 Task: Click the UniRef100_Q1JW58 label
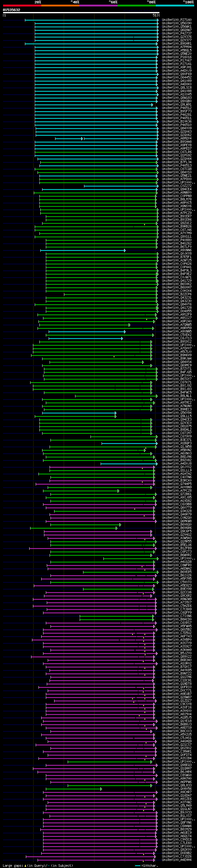click(176, 447)
